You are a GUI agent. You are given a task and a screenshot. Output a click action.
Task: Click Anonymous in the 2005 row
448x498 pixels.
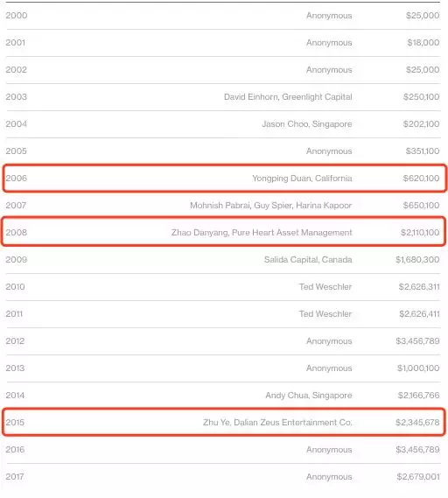(329, 151)
